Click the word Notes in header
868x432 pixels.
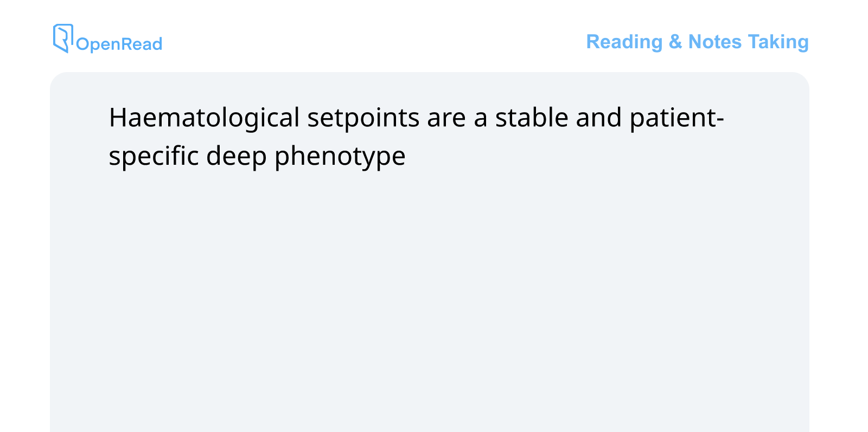click(714, 42)
